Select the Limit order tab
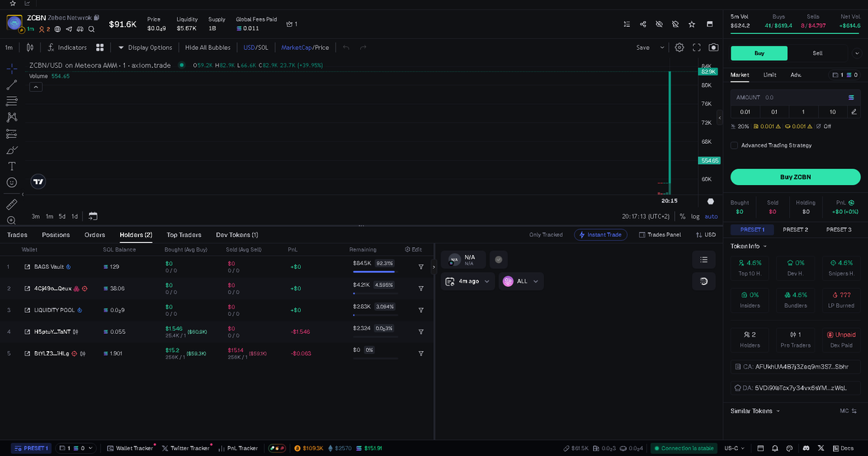 click(770, 74)
